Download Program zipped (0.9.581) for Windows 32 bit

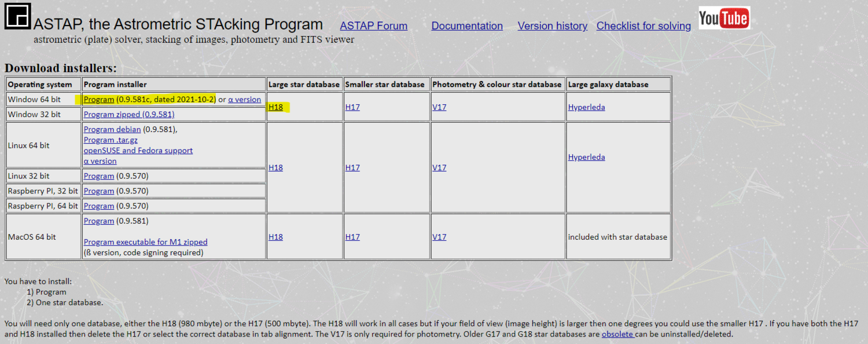click(129, 115)
